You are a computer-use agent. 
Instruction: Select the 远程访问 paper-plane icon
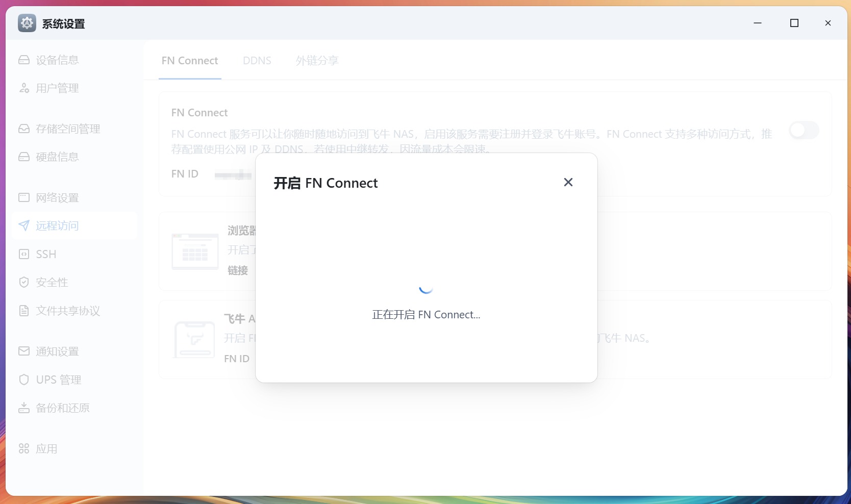[24, 225]
